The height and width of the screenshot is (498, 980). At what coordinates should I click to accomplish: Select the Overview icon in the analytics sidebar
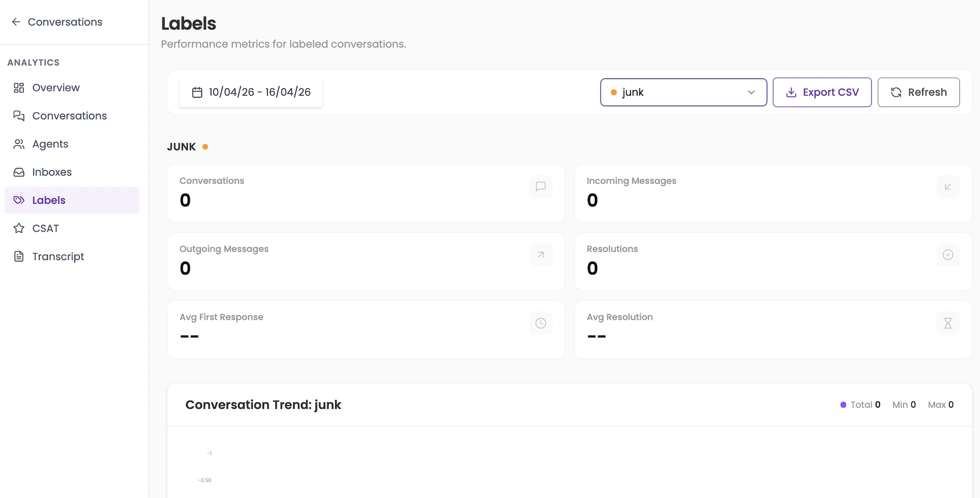pyautogui.click(x=19, y=87)
